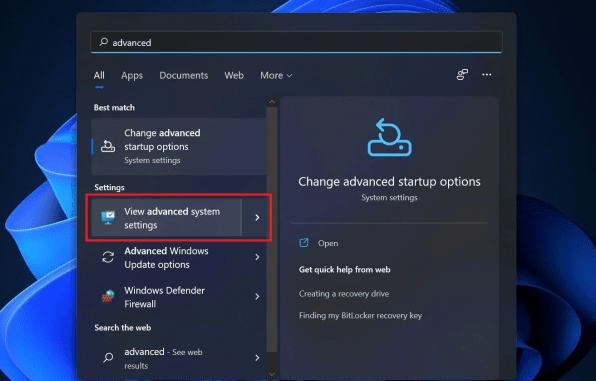Screen dimensions: 596x381
Task: Expand View advanced system settings chevron
Action: (x=257, y=217)
